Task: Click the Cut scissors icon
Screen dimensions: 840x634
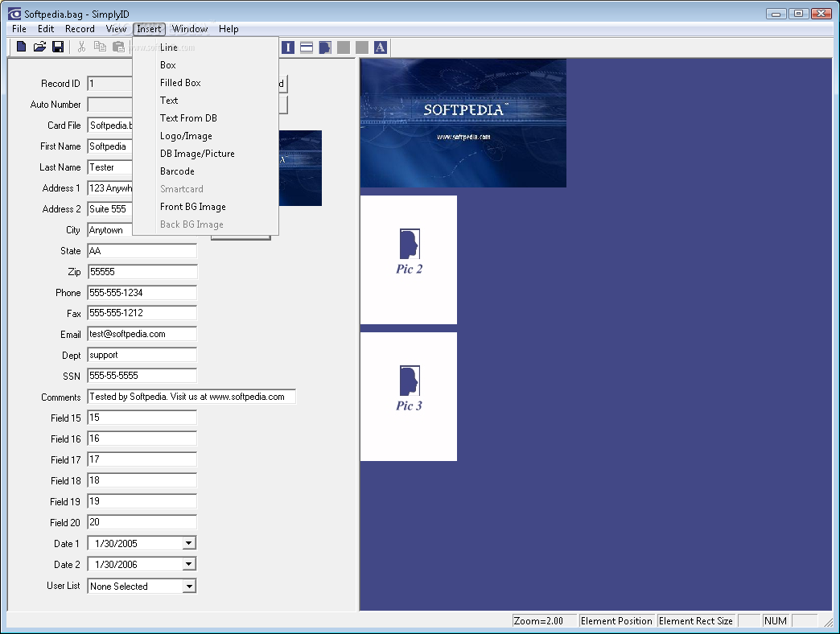Action: (x=81, y=47)
